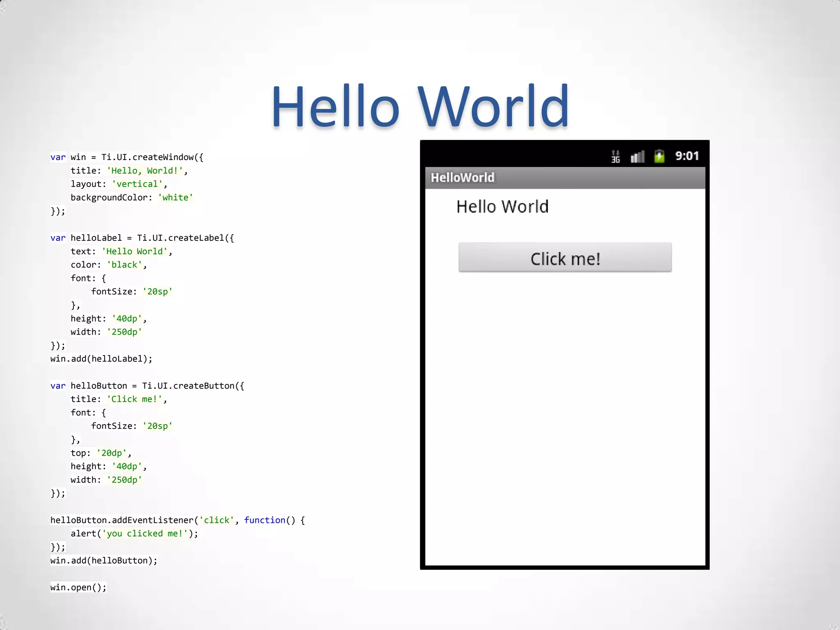The width and height of the screenshot is (840, 630).
Task: Click the battery charging icon
Action: [659, 156]
